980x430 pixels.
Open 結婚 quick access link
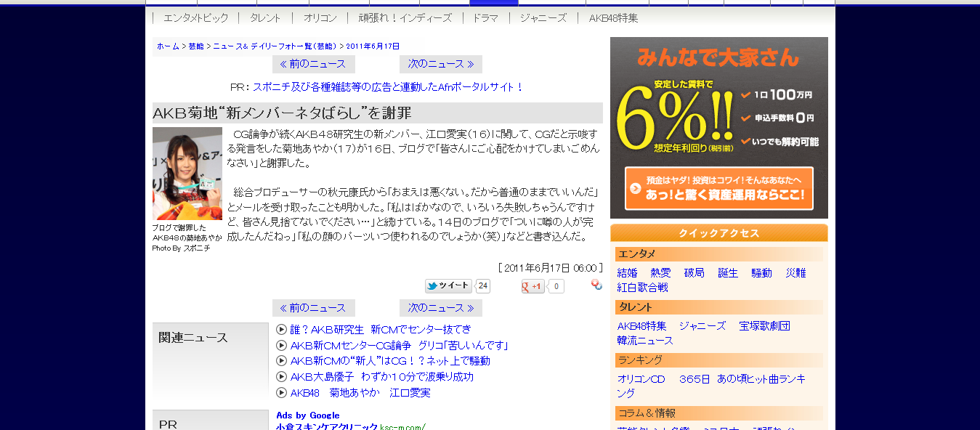[x=627, y=273]
